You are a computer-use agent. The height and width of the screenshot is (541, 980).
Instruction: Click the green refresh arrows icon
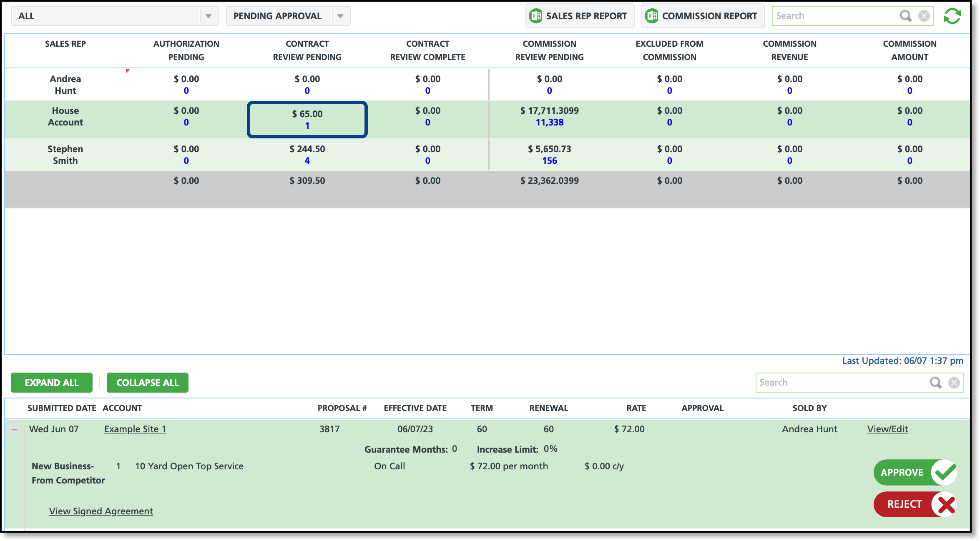952,16
